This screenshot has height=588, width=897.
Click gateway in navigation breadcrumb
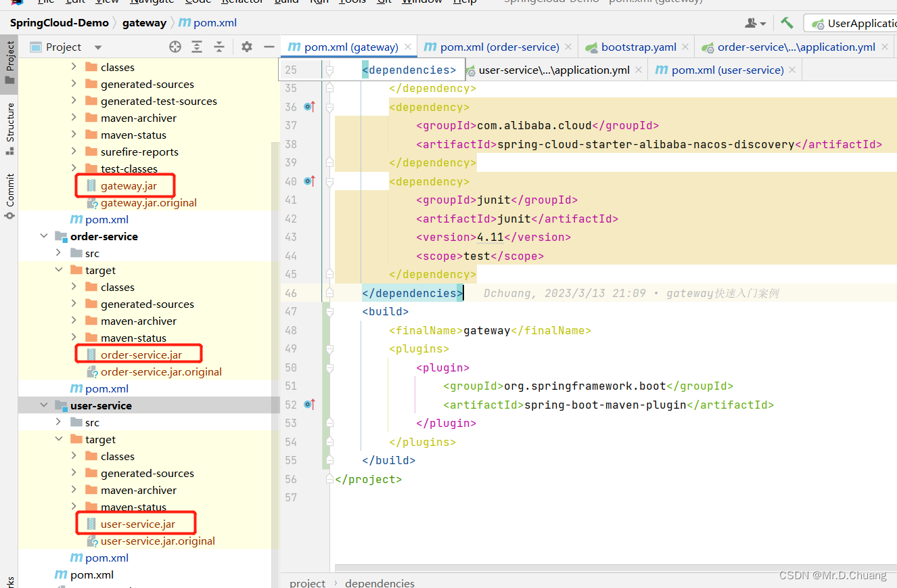[144, 22]
